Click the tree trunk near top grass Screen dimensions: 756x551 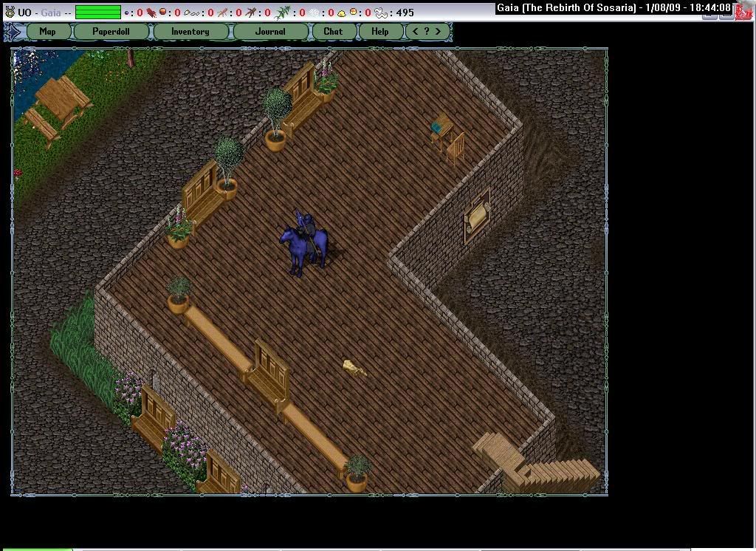pos(131,57)
